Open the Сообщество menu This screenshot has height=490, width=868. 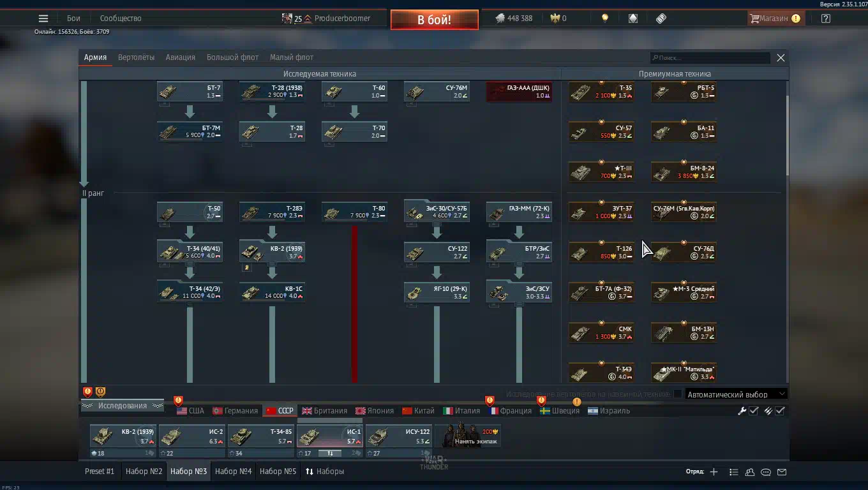pyautogui.click(x=121, y=19)
